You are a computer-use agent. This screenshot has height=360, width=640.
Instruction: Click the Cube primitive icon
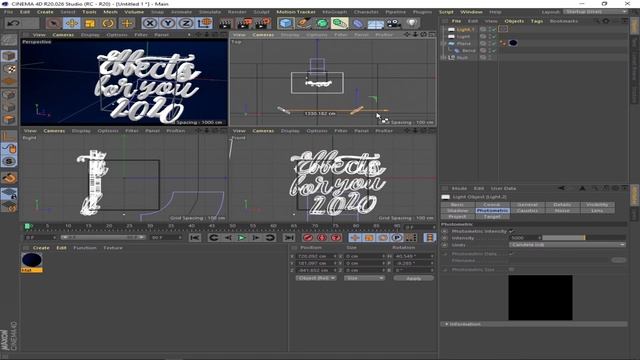pyautogui.click(x=286, y=23)
